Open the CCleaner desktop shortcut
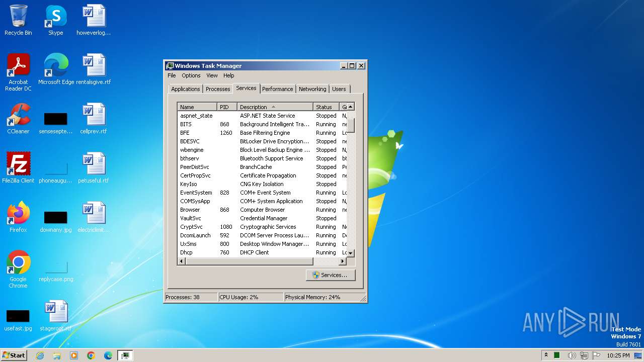This screenshot has width=644, height=362. click(18, 119)
